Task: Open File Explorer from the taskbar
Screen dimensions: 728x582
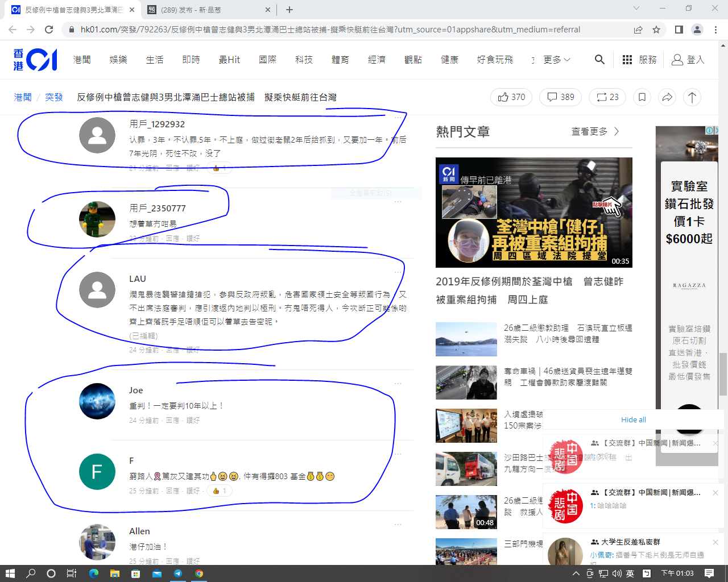Action: pos(114,573)
